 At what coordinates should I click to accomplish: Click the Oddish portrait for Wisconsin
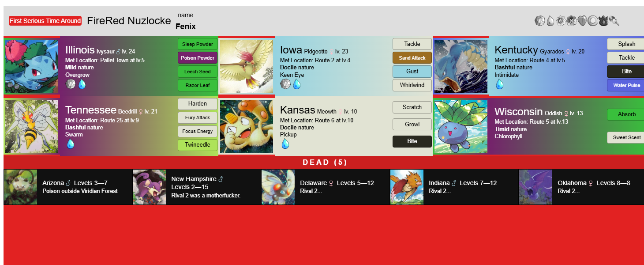point(461,126)
